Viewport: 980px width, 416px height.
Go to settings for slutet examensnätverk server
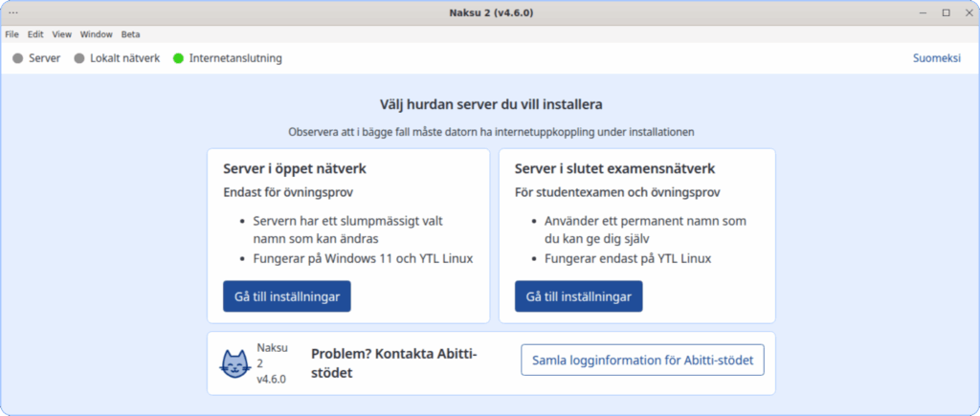click(578, 296)
